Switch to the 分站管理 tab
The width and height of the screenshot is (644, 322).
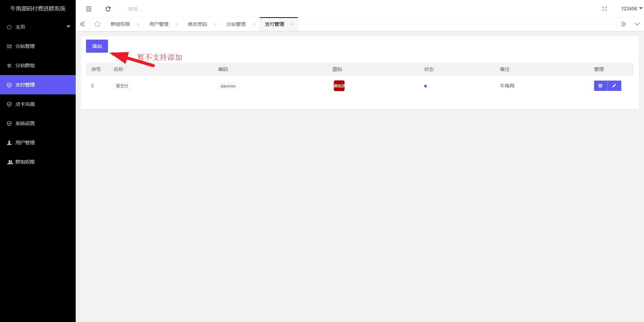pyautogui.click(x=236, y=24)
